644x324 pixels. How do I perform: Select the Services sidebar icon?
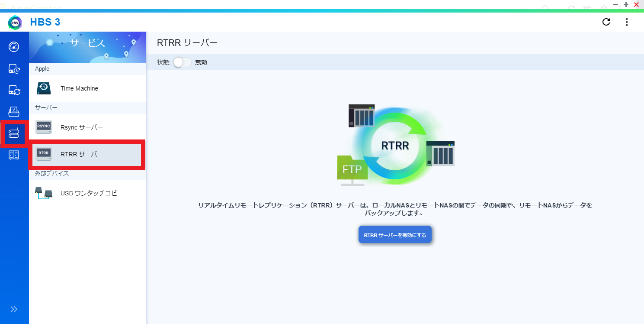(x=14, y=133)
